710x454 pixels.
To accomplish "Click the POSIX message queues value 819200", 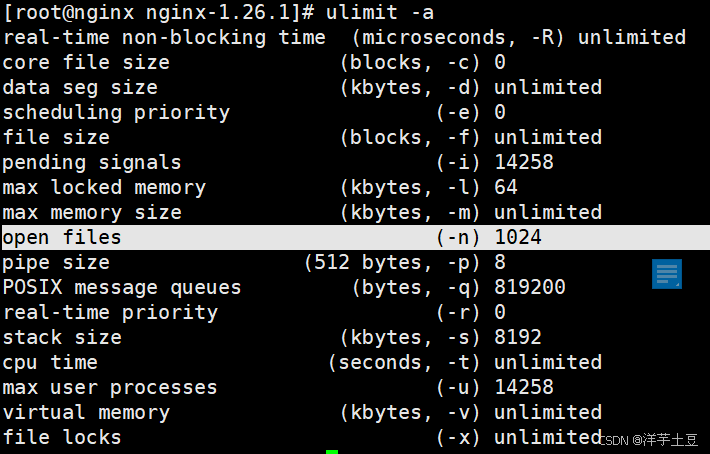I will click(x=530, y=287).
